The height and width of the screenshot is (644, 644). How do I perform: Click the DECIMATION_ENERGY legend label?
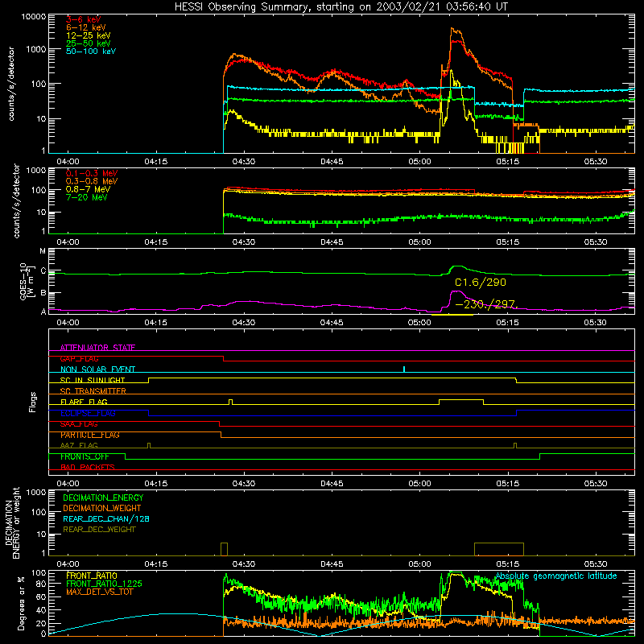(103, 497)
